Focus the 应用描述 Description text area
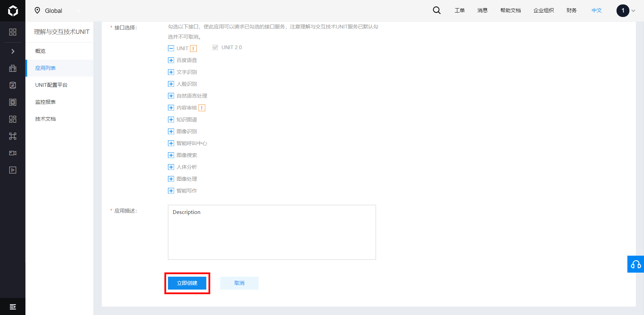 coord(272,232)
